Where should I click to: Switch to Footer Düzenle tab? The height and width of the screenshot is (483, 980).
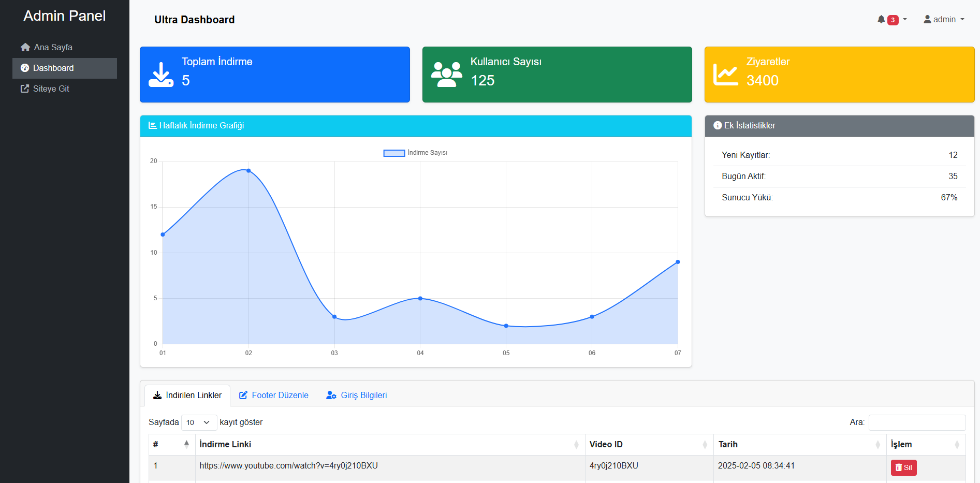pyautogui.click(x=274, y=395)
